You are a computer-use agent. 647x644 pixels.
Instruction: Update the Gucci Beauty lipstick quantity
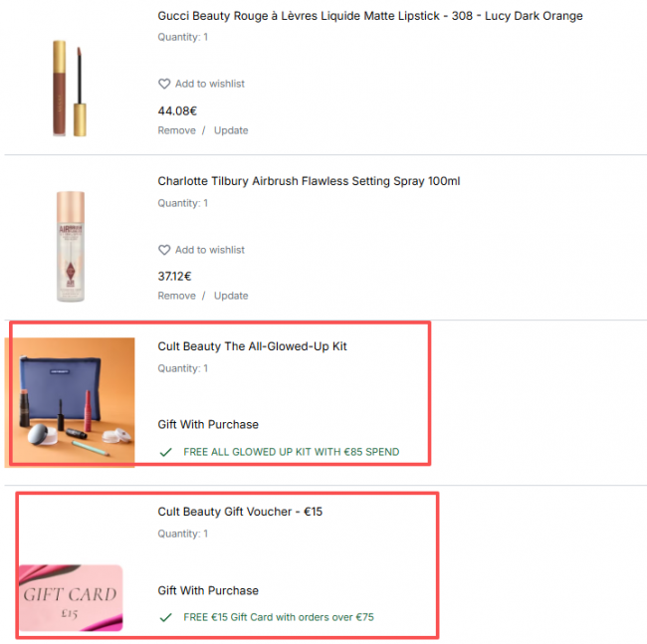pos(231,130)
